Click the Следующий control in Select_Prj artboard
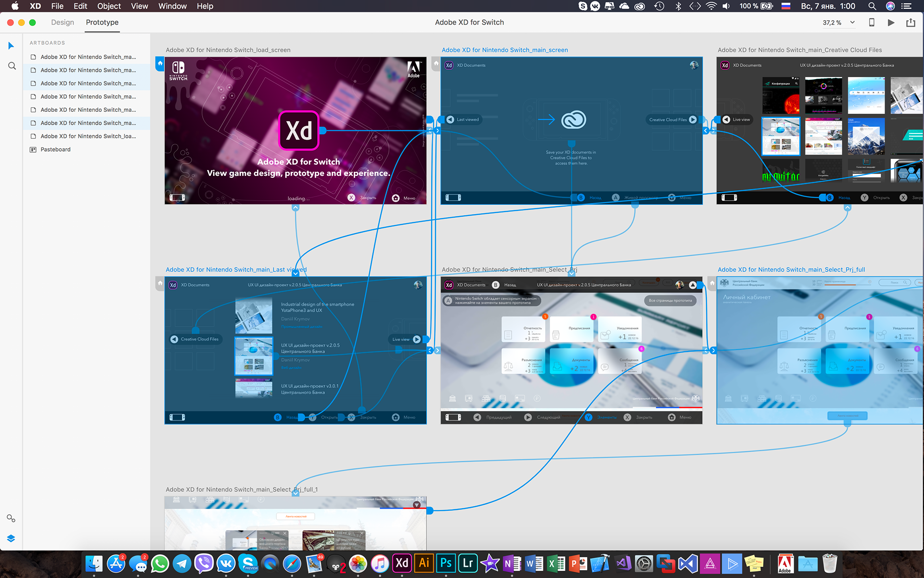The image size is (924, 578). click(542, 417)
